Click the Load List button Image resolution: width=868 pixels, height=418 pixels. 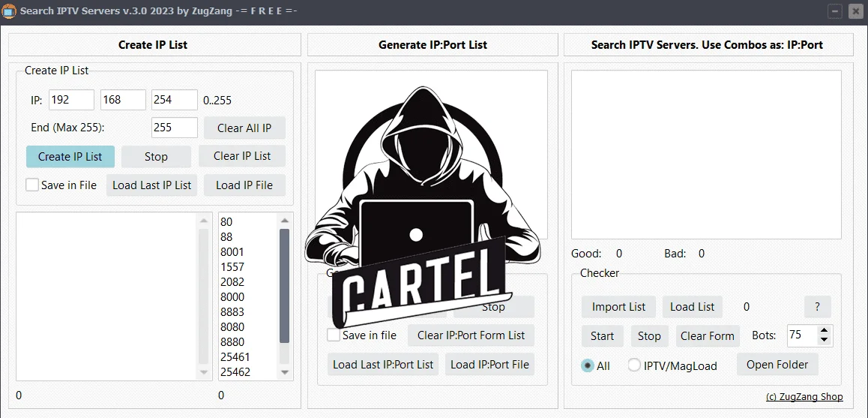pyautogui.click(x=692, y=307)
